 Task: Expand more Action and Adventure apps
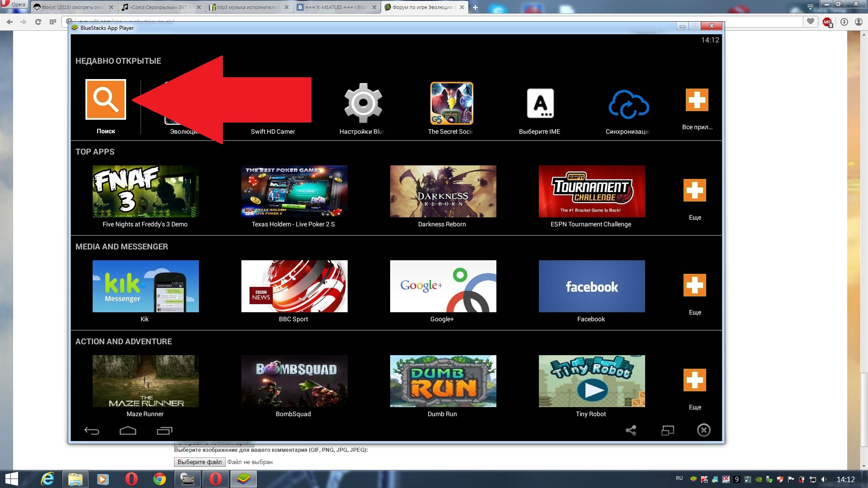click(x=694, y=380)
